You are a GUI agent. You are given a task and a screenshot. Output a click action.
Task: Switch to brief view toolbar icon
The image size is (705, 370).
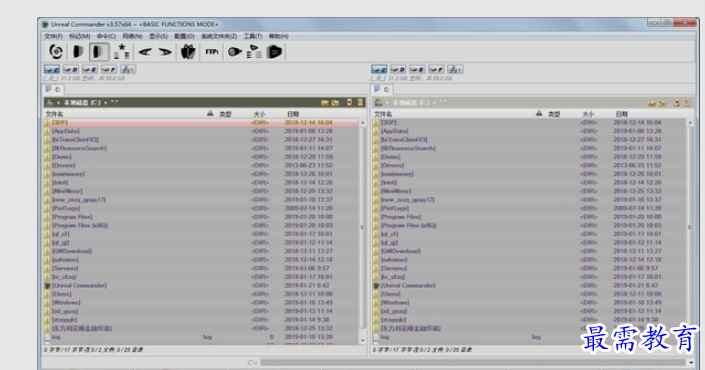point(78,52)
